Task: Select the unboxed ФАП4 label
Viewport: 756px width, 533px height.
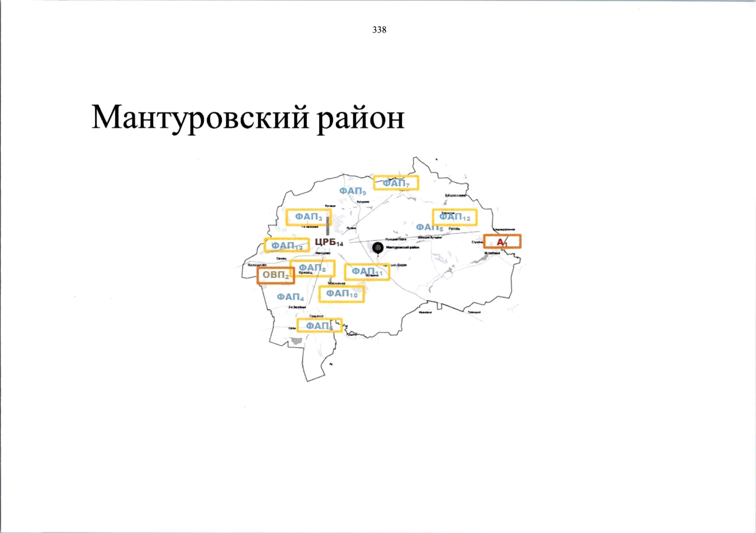Action: [290, 297]
